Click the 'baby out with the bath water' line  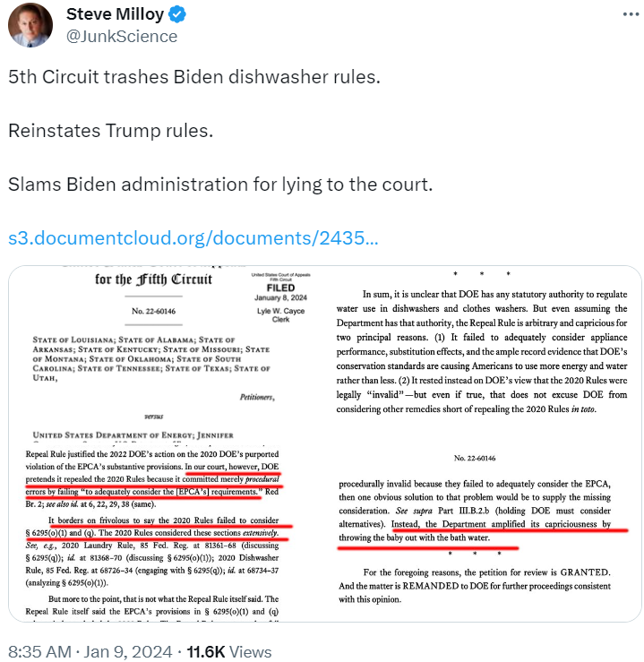(415, 537)
